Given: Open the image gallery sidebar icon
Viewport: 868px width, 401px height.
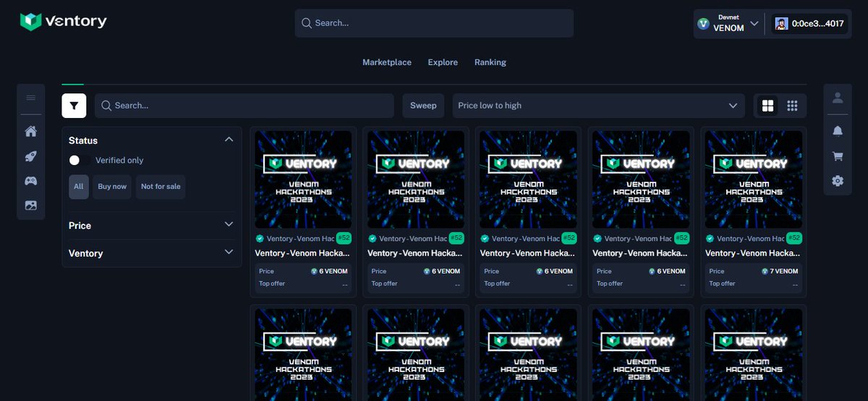Looking at the screenshot, I should pos(31,206).
